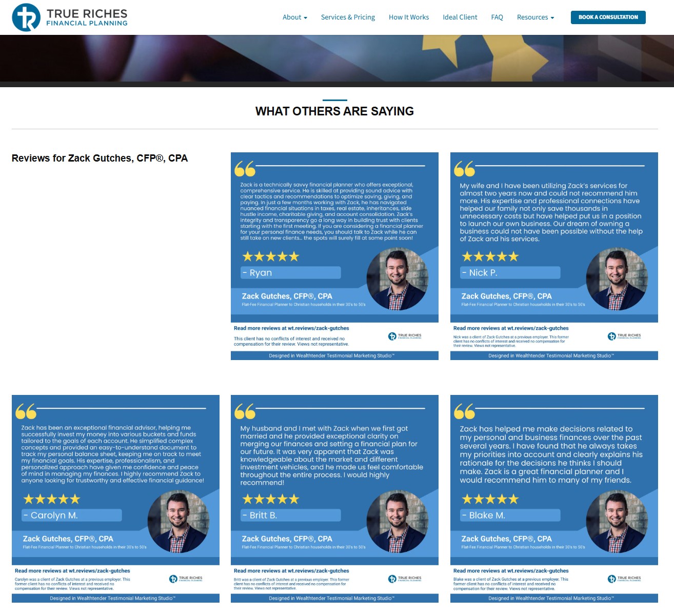Image resolution: width=674 pixels, height=616 pixels.
Task: Click the Book A Consultation button
Action: click(x=608, y=17)
